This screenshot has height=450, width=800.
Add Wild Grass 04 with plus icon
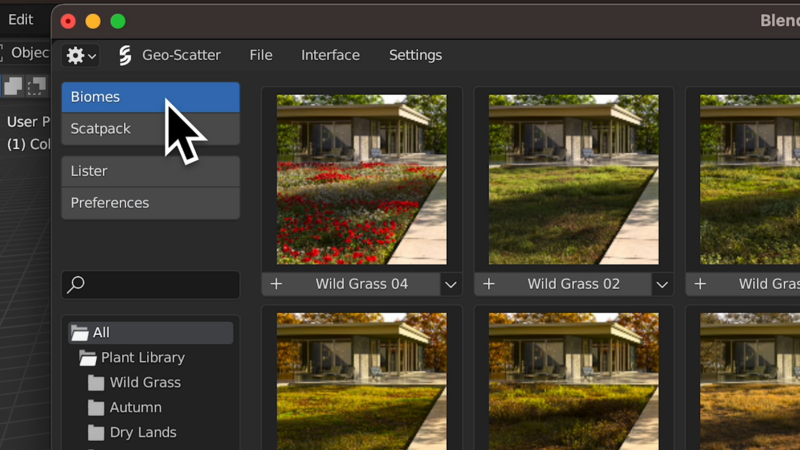pos(276,284)
